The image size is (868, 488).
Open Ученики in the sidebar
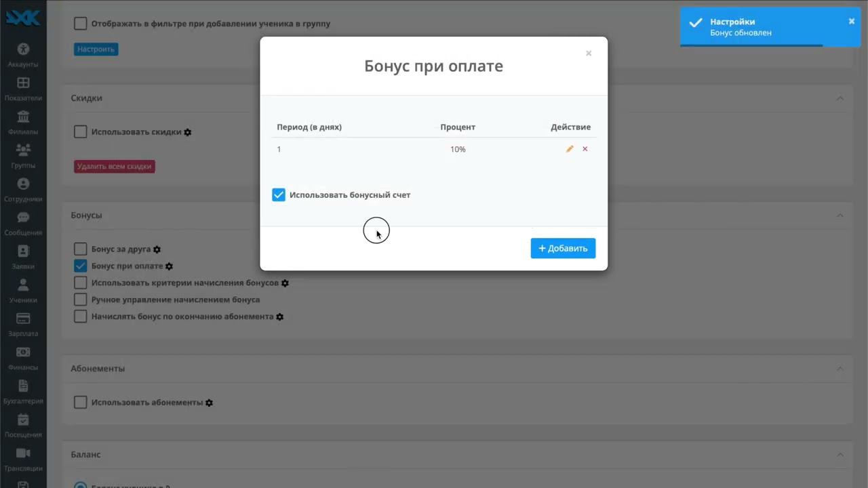coord(23,291)
